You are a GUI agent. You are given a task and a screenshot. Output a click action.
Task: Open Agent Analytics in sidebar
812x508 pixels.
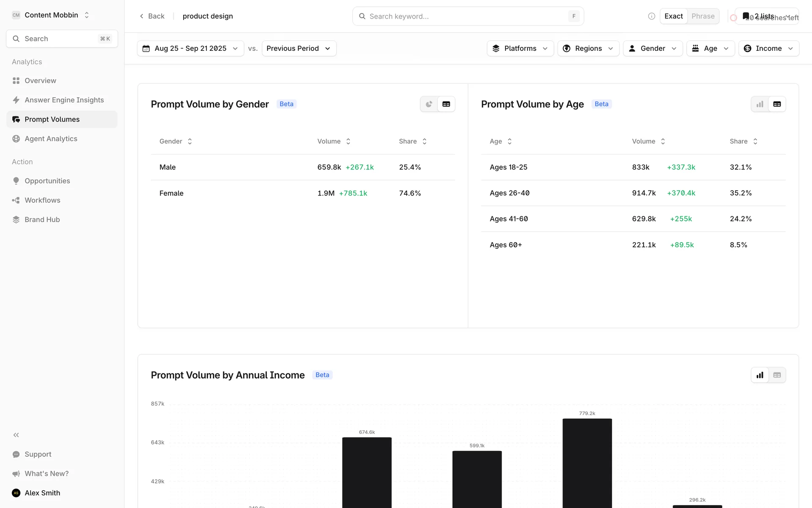(x=51, y=139)
